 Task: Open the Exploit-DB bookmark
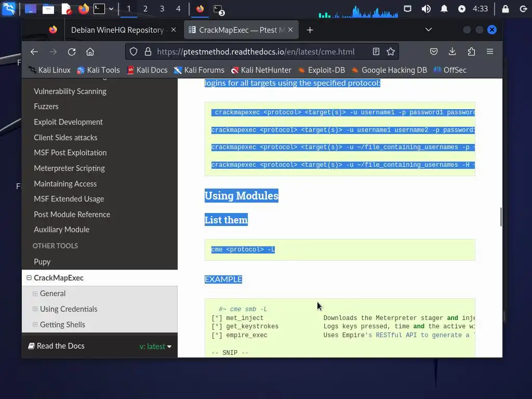point(321,70)
